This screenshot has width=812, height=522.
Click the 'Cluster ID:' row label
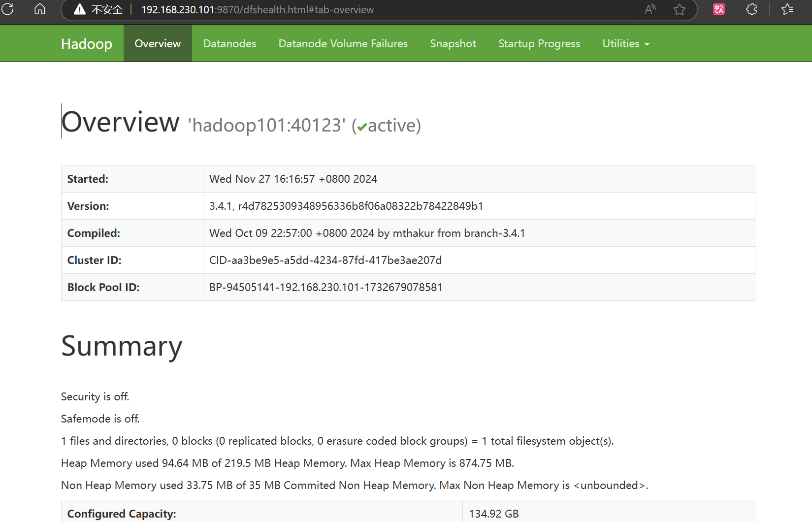click(94, 260)
